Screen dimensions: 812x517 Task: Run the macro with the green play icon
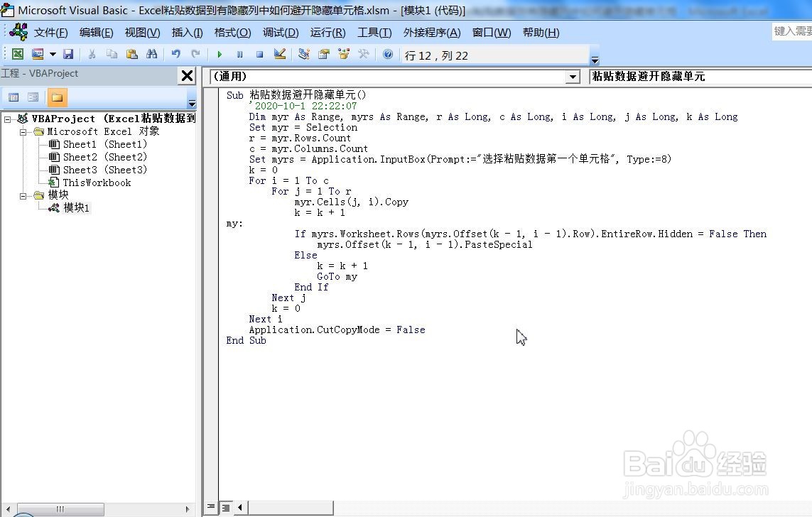220,54
